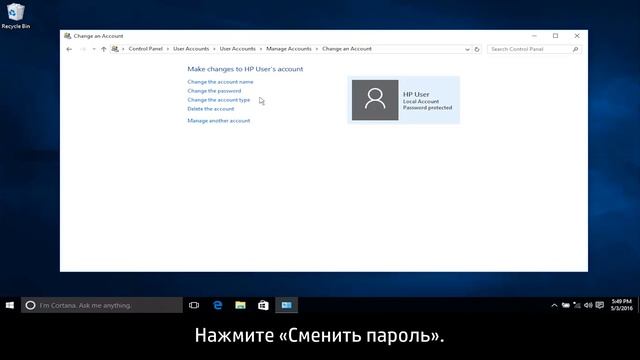640x360 pixels.
Task: Click the Forward navigation arrow
Action: (x=83, y=49)
